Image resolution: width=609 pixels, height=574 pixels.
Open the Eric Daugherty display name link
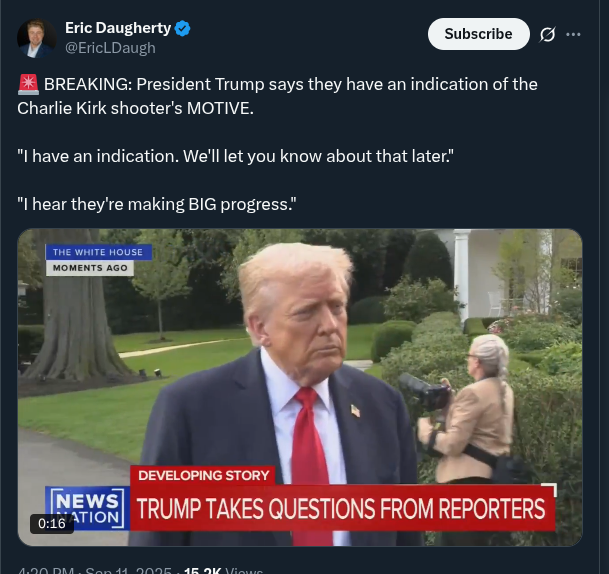(x=118, y=28)
